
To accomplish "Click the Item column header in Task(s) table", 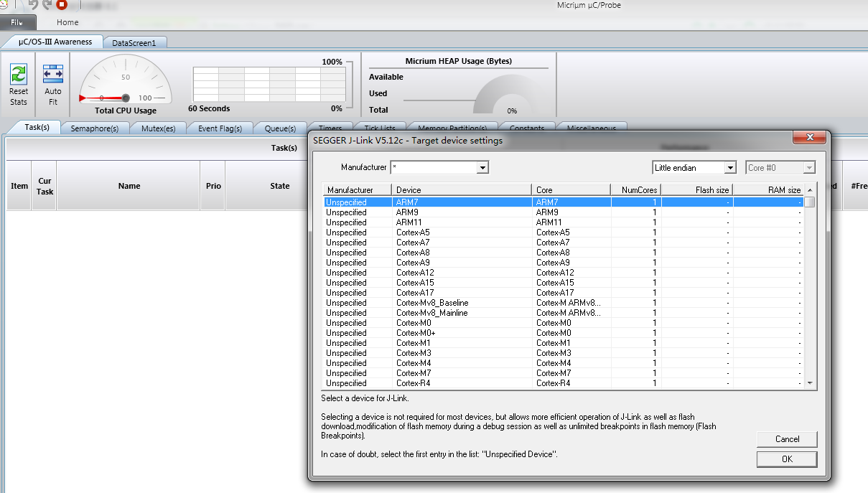I will (19, 186).
